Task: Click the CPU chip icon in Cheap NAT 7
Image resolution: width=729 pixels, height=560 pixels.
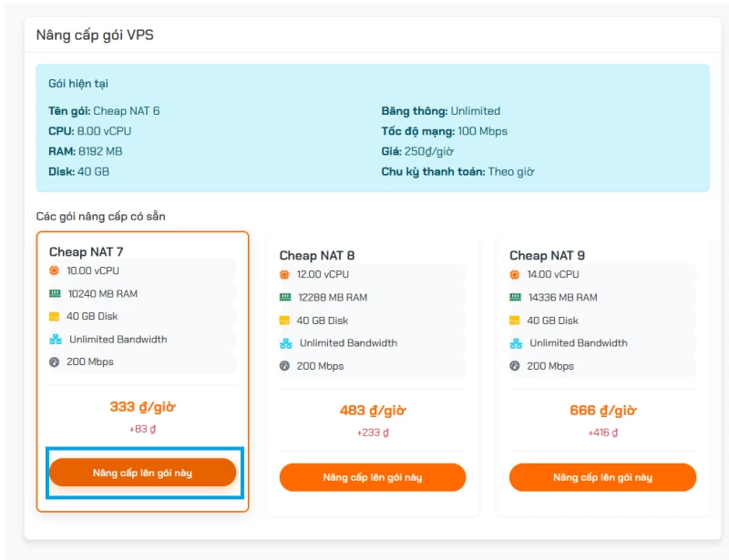Action: click(x=55, y=270)
